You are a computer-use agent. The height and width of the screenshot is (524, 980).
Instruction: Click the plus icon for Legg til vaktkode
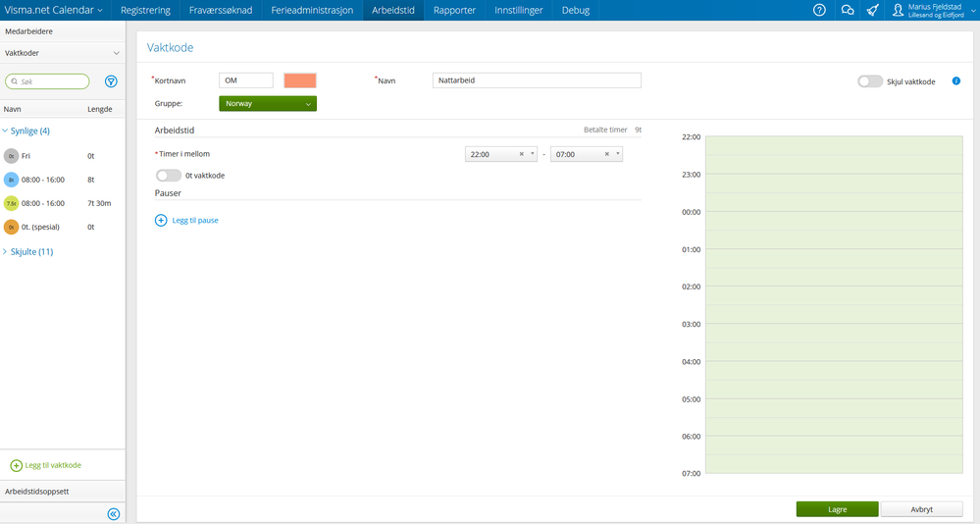(17, 466)
